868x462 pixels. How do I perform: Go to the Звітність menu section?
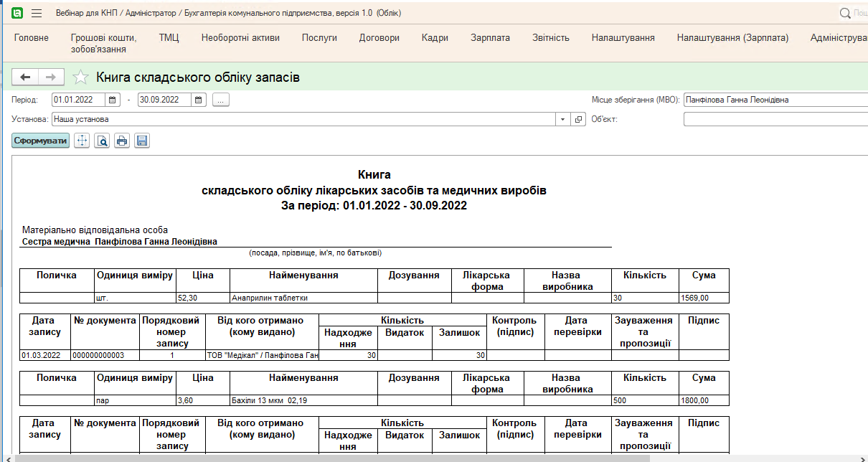pyautogui.click(x=550, y=37)
